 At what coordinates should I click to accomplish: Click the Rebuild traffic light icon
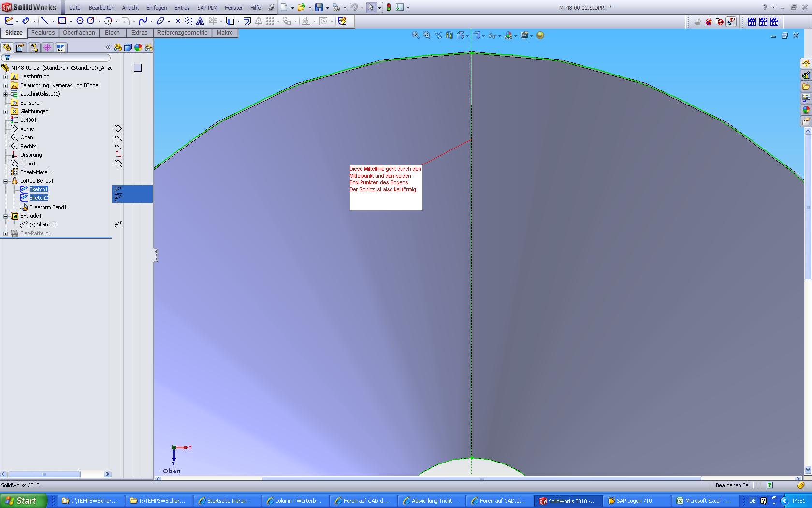coord(388,7)
